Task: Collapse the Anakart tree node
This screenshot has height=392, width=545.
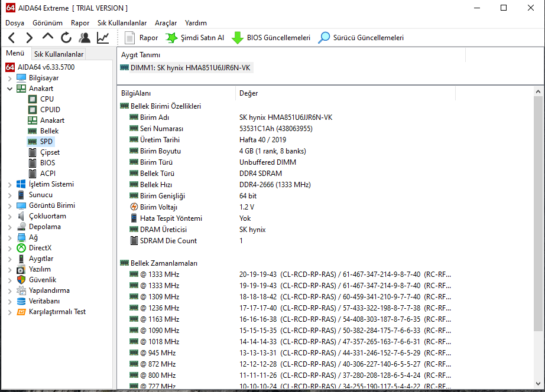Action: click(9, 89)
